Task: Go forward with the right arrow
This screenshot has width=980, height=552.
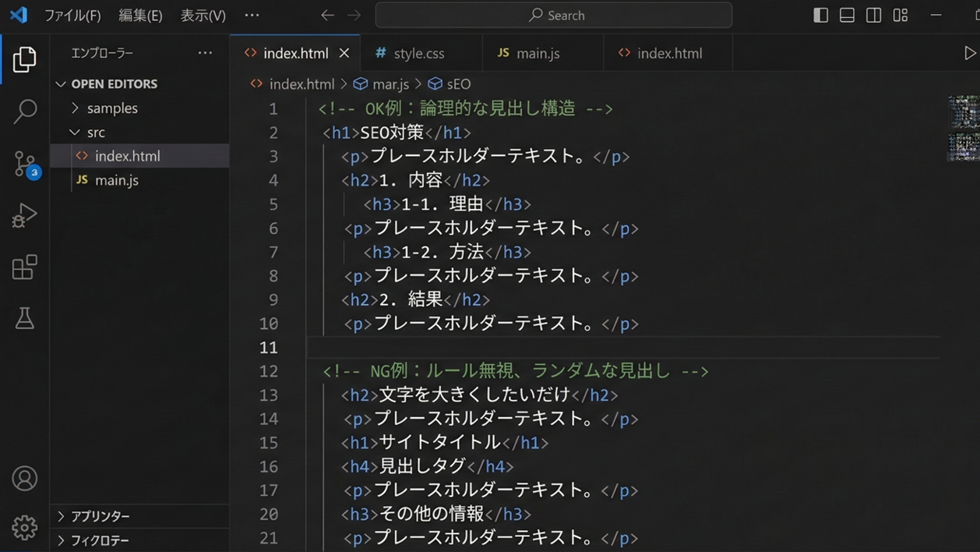Action: 354,15
